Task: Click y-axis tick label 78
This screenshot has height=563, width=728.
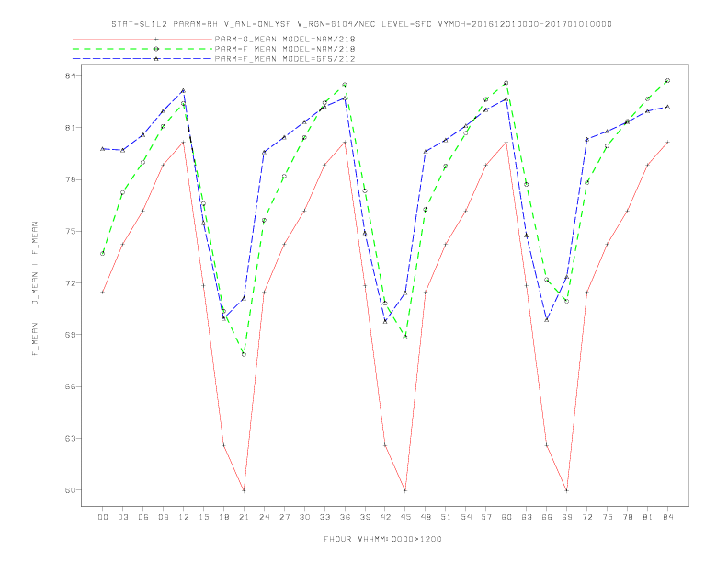Action: click(70, 179)
